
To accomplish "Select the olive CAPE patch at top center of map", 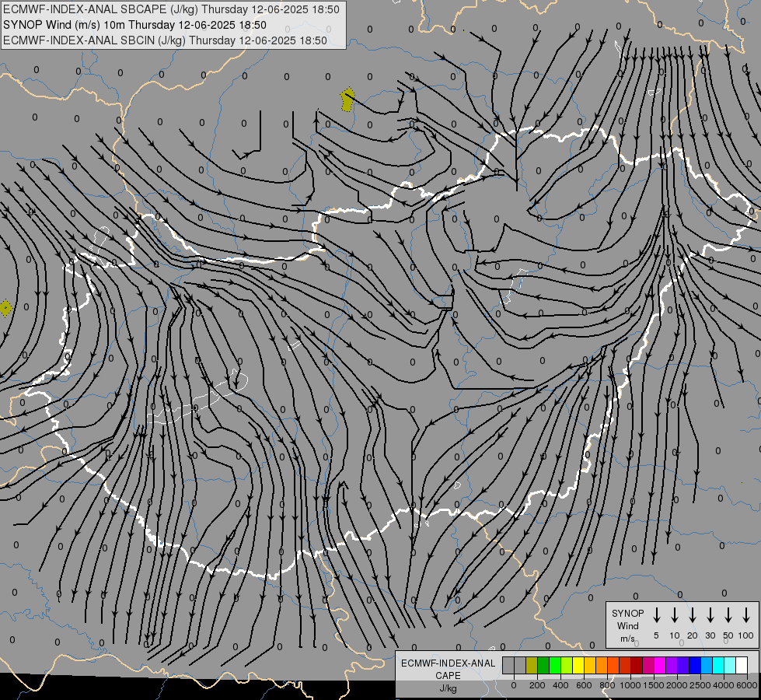I will tap(347, 100).
